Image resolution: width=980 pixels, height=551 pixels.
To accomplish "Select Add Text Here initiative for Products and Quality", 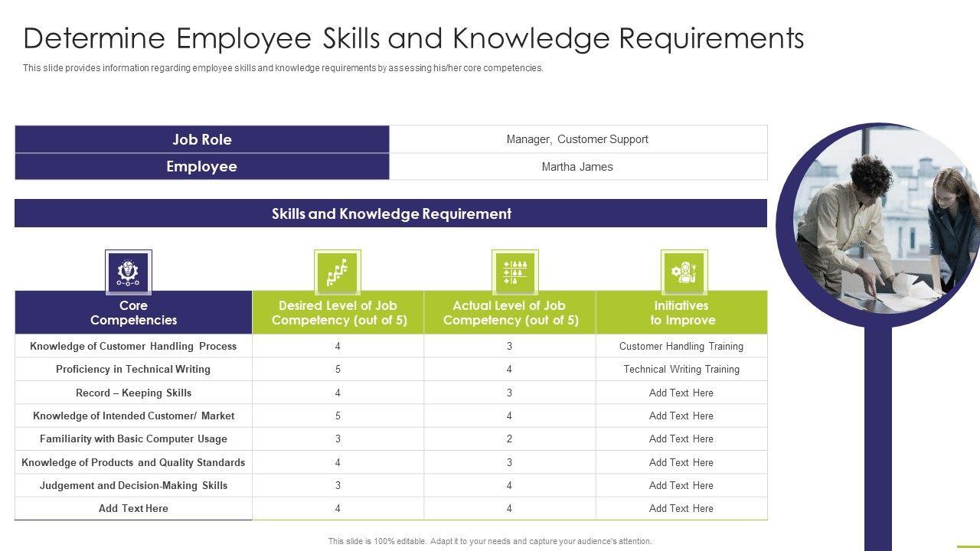I will tap(681, 462).
